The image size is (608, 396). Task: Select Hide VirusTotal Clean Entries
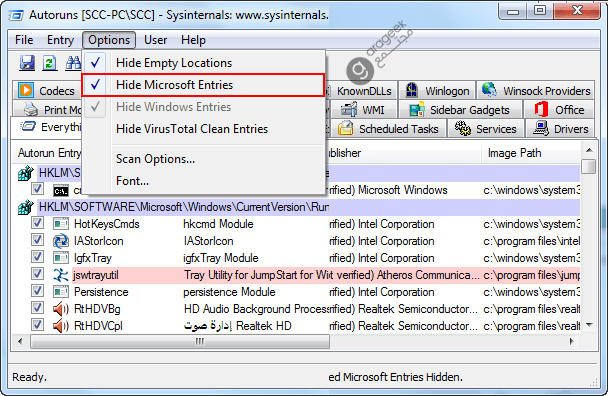203,129
